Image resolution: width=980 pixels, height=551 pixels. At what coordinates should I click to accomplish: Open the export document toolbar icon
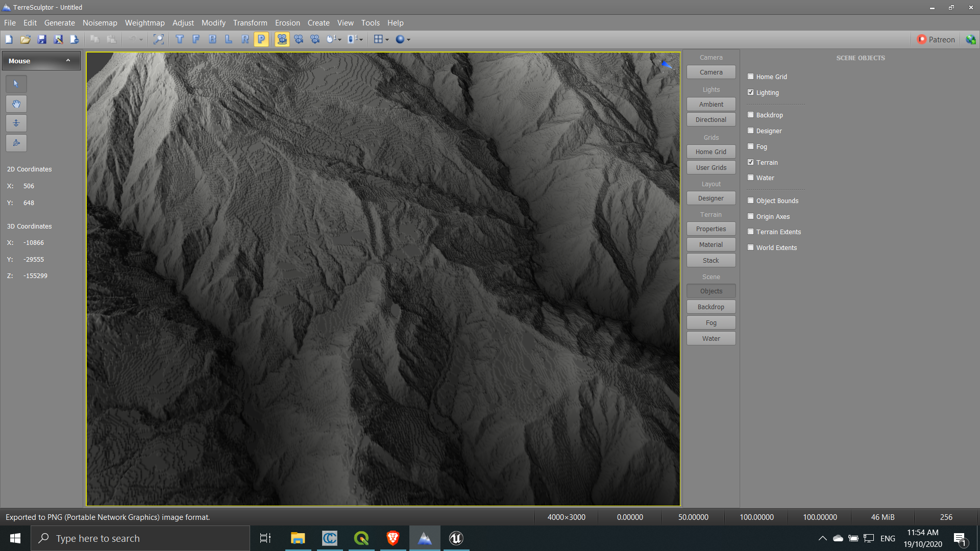tap(74, 39)
